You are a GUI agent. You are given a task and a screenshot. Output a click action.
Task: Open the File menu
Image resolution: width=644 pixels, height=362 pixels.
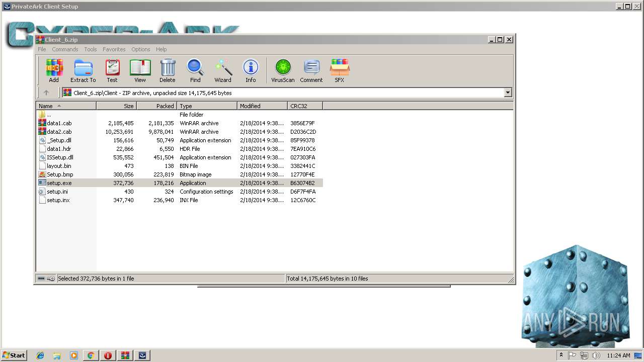tap(42, 49)
